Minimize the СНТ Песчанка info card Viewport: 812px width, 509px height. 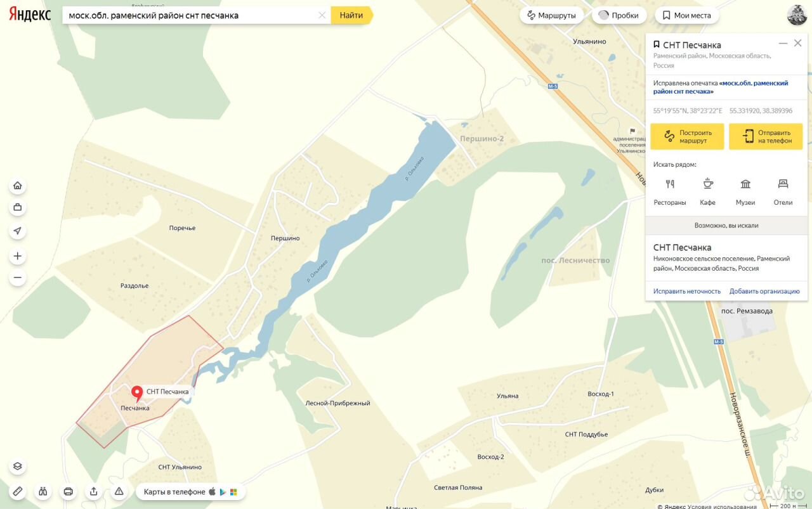(783, 43)
